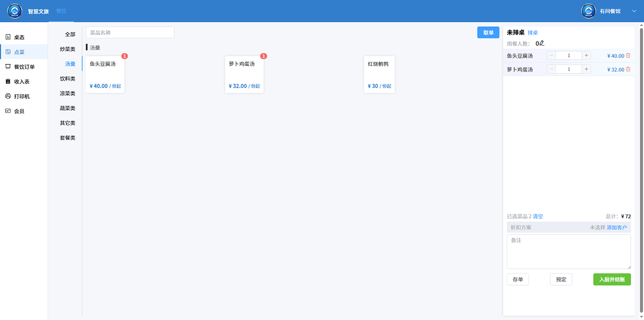Click the ¥40.00 price in the order list
Viewport: 644px width, 320px height.
pos(616,56)
